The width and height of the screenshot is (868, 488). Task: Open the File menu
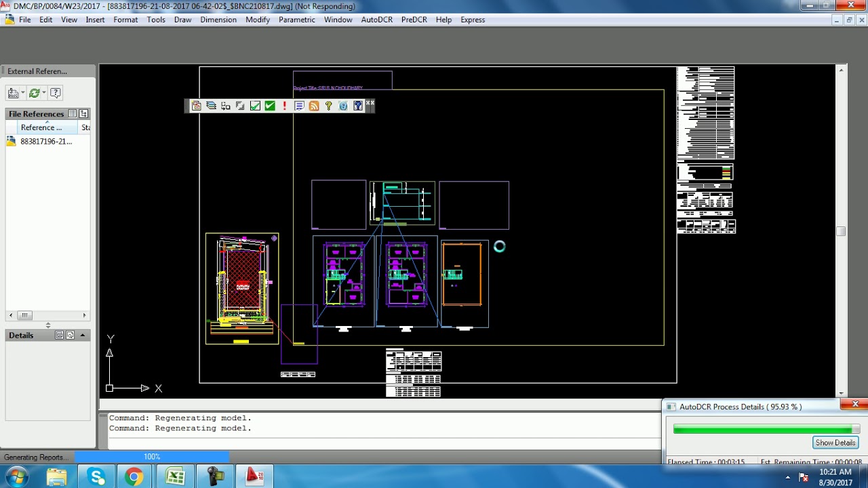25,20
